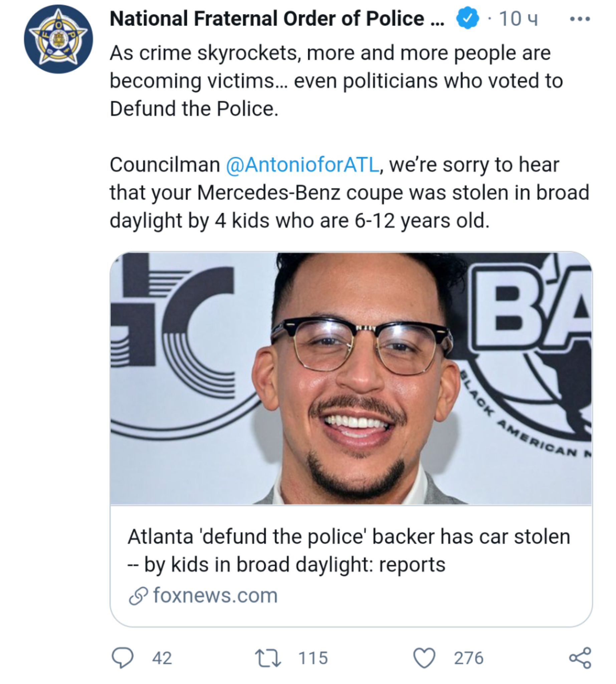View the 115 retweets count
Image resolution: width=616 pixels, height=684 pixels.
tap(313, 658)
